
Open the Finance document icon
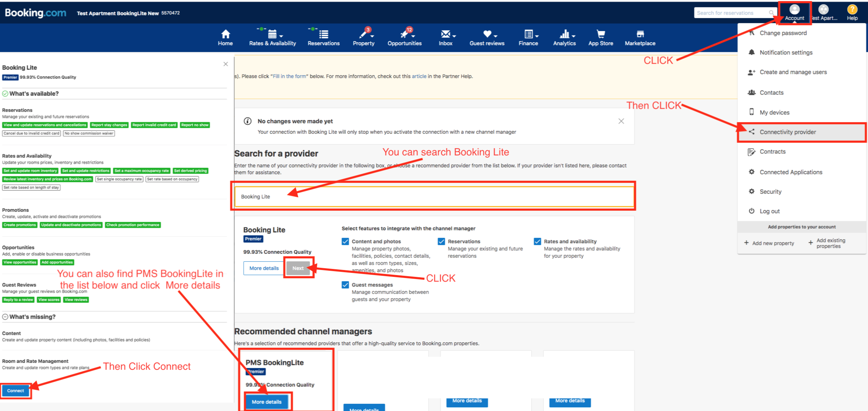tap(528, 34)
